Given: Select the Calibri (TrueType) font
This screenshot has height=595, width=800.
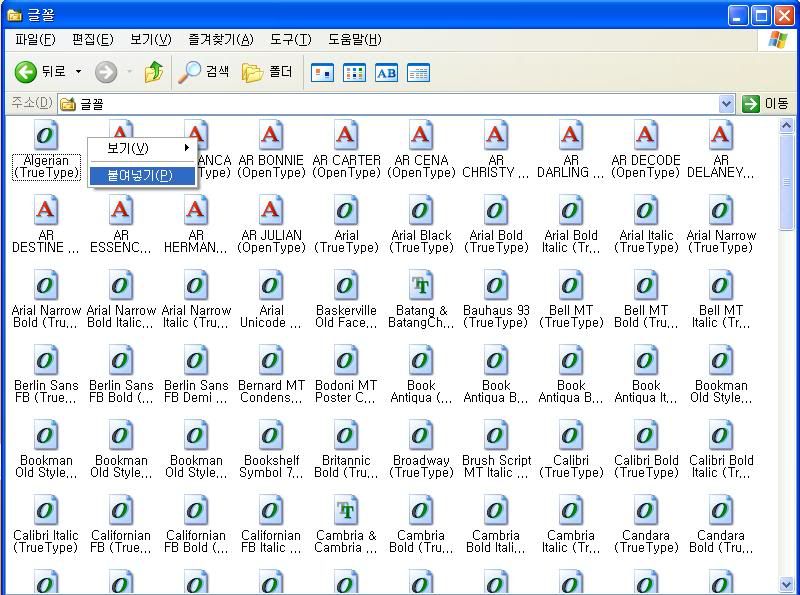Looking at the screenshot, I should pyautogui.click(x=571, y=450).
